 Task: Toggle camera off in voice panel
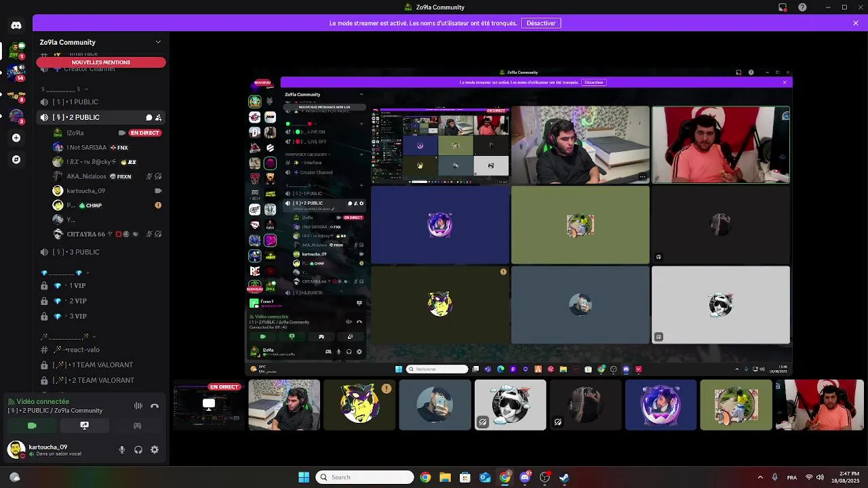pyautogui.click(x=32, y=426)
